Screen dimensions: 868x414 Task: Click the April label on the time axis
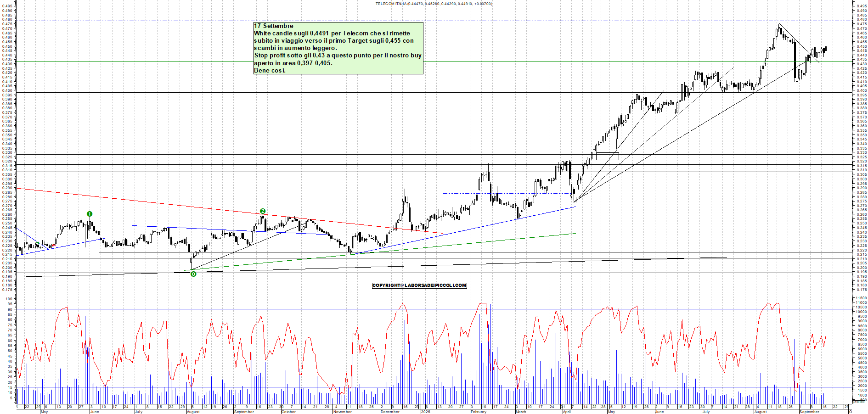coord(567,412)
